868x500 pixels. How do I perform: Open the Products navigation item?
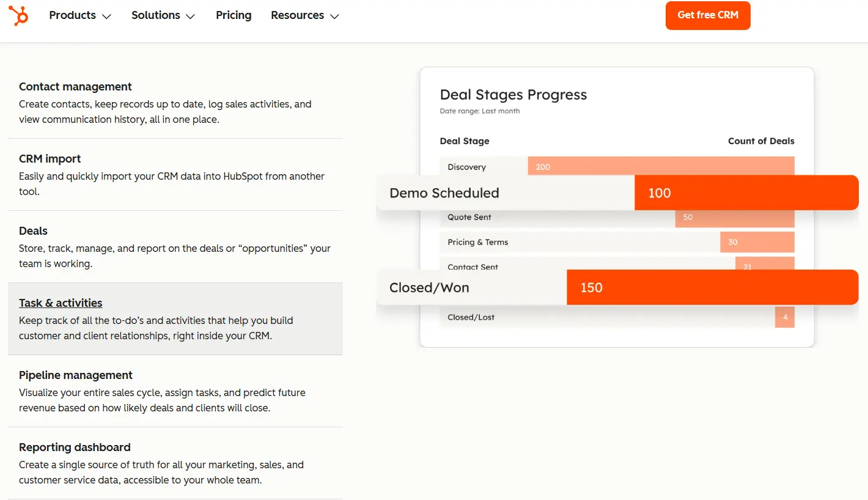72,15
